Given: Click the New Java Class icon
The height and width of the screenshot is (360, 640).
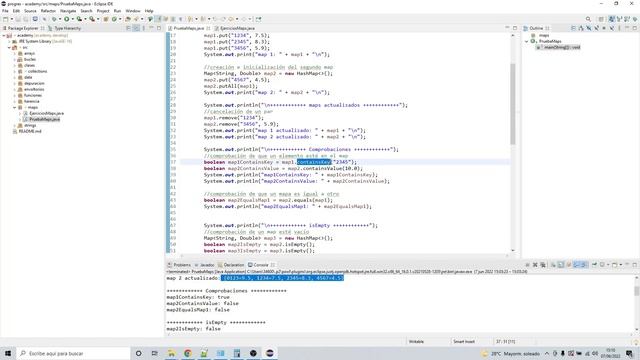Looking at the screenshot, I should click(x=114, y=19).
